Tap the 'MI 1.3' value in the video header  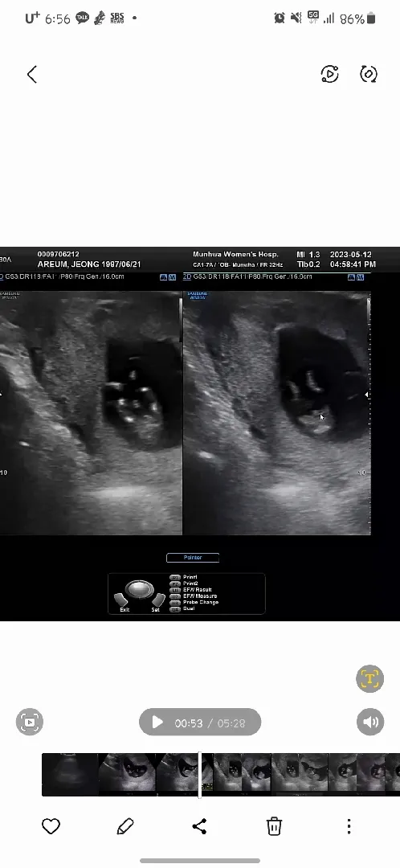[308, 255]
